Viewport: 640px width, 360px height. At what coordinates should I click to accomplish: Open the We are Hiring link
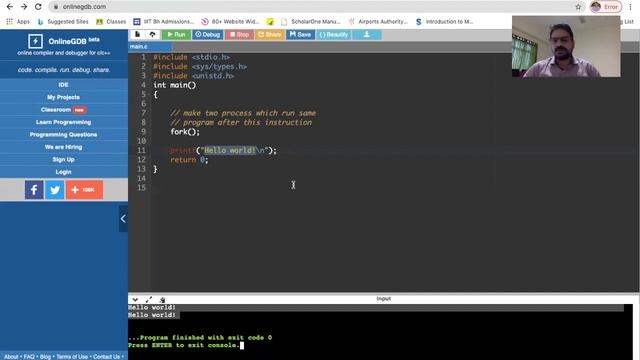(x=63, y=147)
